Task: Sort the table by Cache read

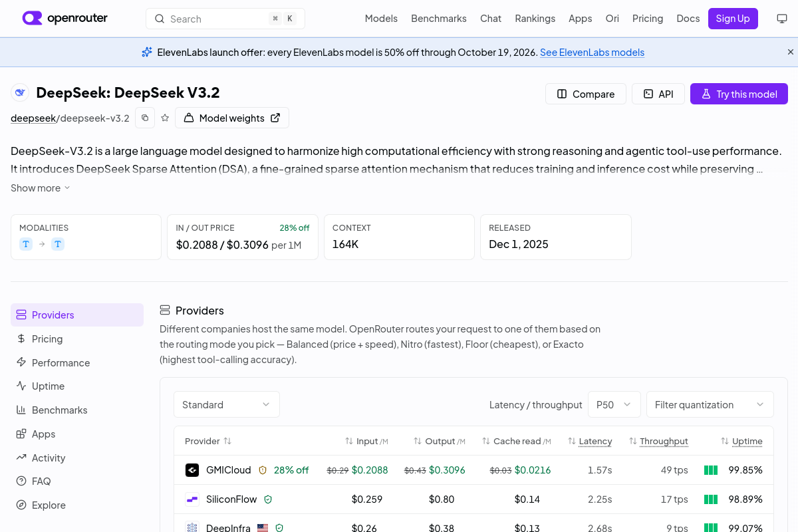Action: click(516, 441)
